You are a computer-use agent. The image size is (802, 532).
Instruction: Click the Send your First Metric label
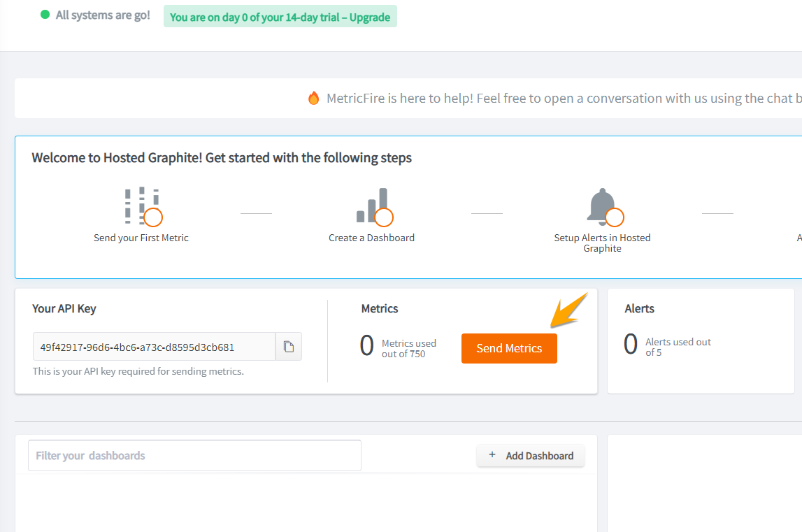141,238
